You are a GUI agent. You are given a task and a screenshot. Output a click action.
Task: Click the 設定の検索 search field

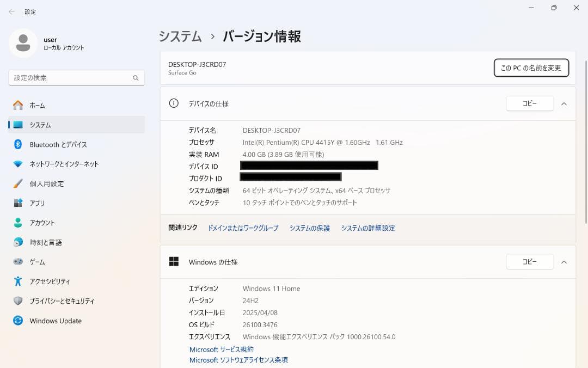coord(76,78)
